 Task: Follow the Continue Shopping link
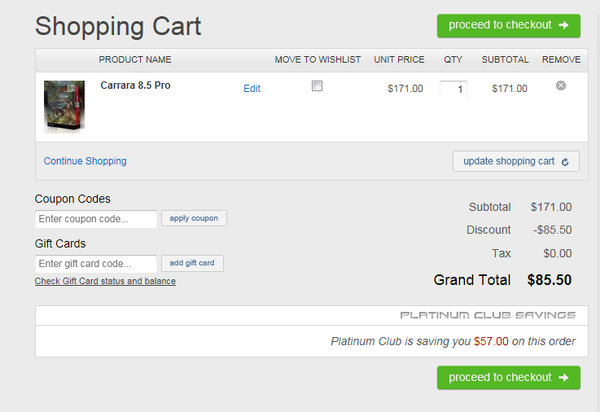85,161
